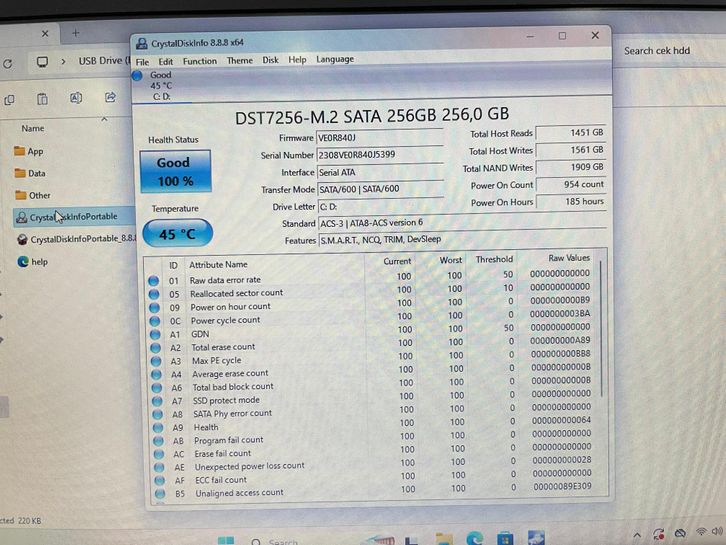This screenshot has width=726, height=545.
Task: Click status icon for Reallocated sector count
Action: (x=154, y=294)
